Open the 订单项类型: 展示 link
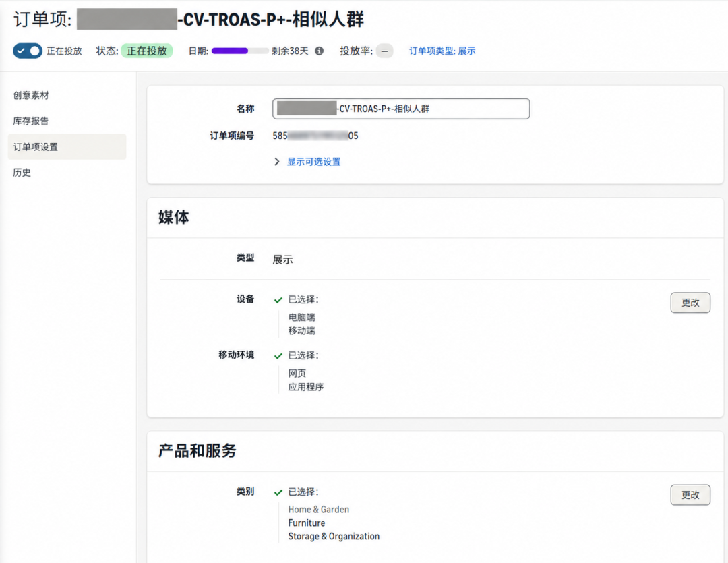This screenshot has height=563, width=728. pos(442,51)
